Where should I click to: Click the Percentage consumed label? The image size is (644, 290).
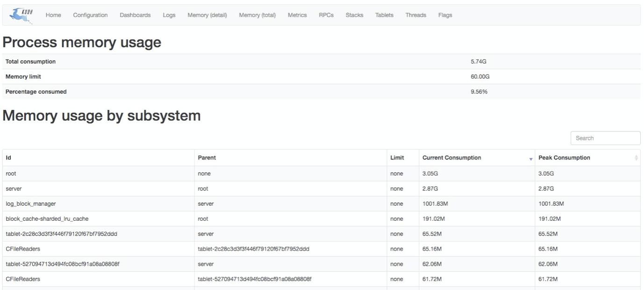click(36, 92)
